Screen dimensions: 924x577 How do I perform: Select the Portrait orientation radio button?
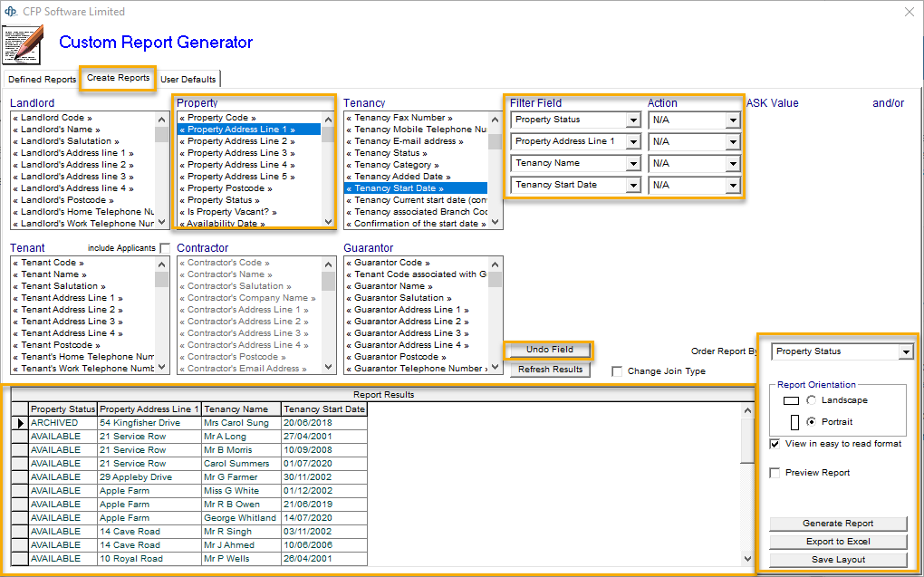tap(812, 422)
